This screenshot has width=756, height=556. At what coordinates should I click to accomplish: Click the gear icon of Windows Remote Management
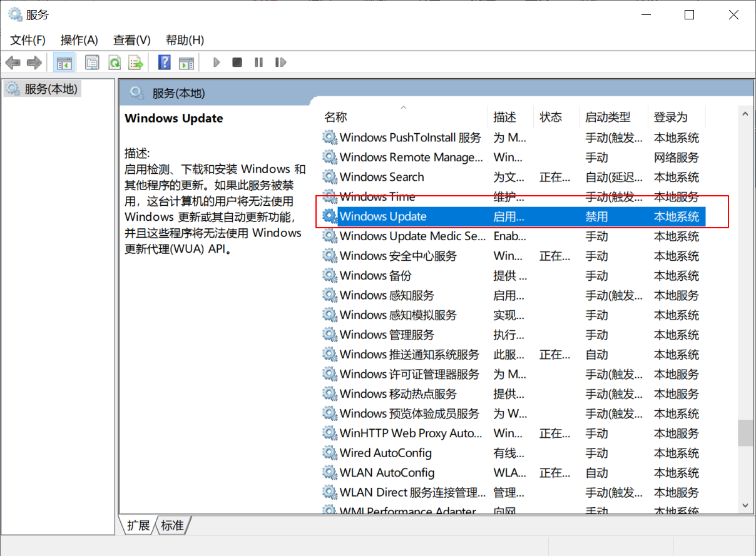point(329,158)
